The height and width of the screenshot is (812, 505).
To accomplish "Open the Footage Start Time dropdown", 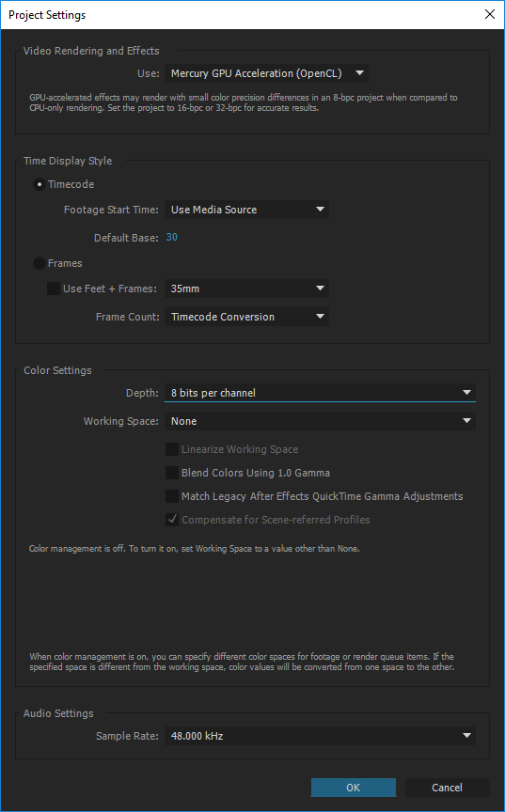I will (246, 210).
